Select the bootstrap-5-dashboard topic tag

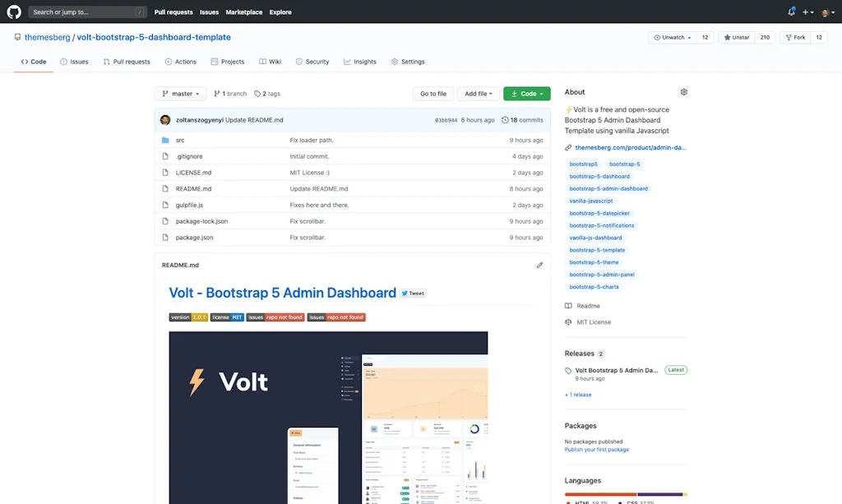[599, 176]
